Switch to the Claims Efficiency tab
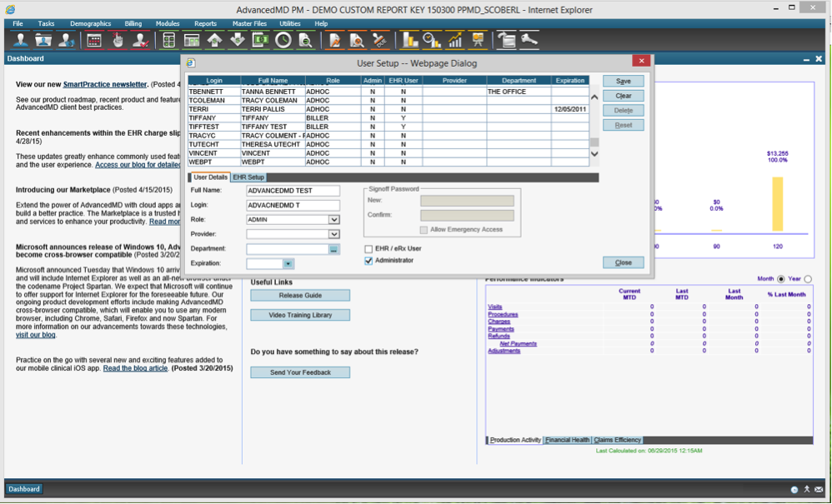 (x=617, y=440)
